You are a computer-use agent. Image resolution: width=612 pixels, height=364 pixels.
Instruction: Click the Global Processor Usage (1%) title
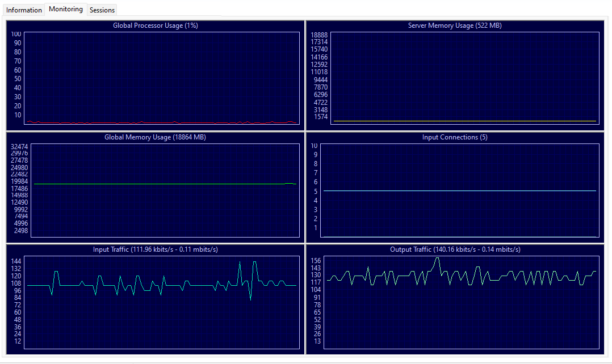[x=155, y=25]
